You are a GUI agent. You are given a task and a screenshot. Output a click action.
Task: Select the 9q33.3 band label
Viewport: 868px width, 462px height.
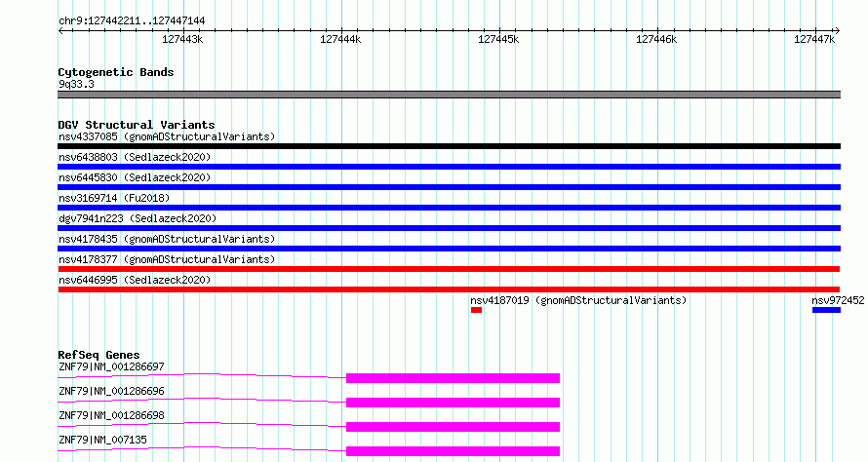coord(76,84)
